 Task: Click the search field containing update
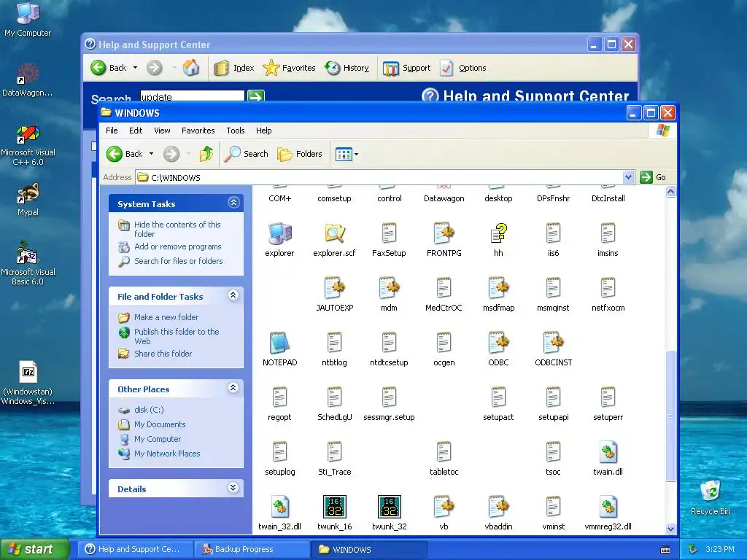pos(193,96)
